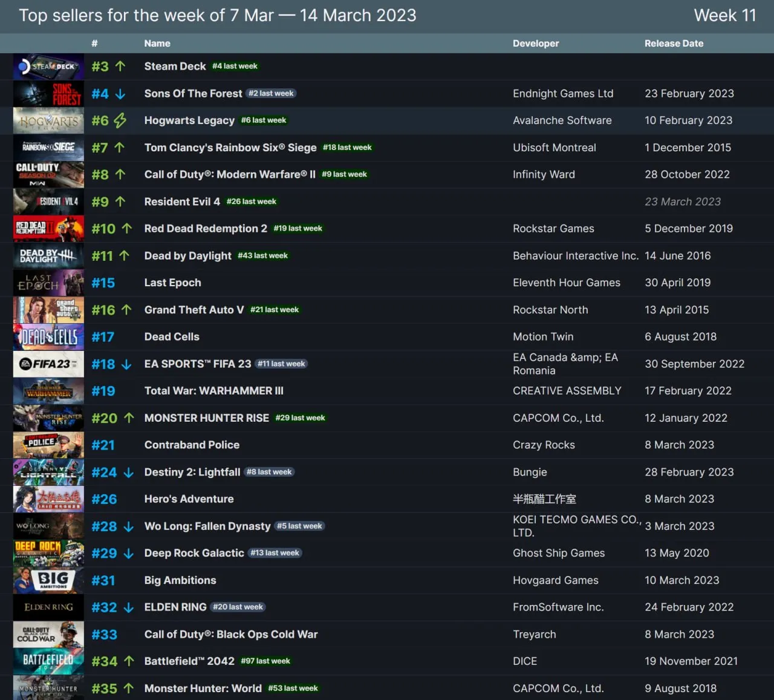Open the Sons Of The Forest link
This screenshot has width=774, height=700.
(193, 93)
